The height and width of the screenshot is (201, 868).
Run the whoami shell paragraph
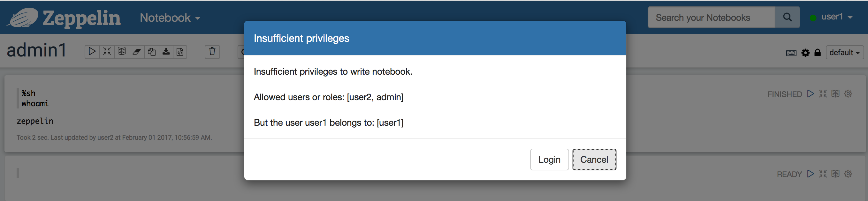811,94
